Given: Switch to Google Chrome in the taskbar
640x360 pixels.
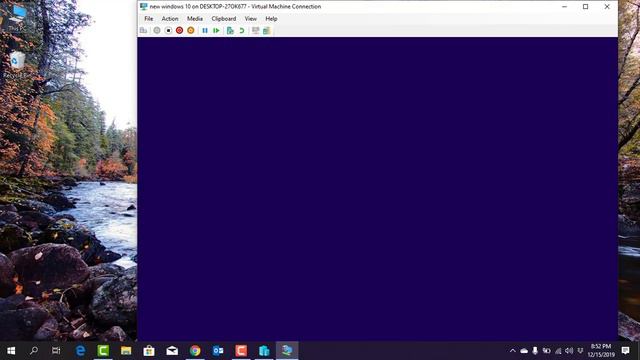Looking at the screenshot, I should pyautogui.click(x=195, y=351).
